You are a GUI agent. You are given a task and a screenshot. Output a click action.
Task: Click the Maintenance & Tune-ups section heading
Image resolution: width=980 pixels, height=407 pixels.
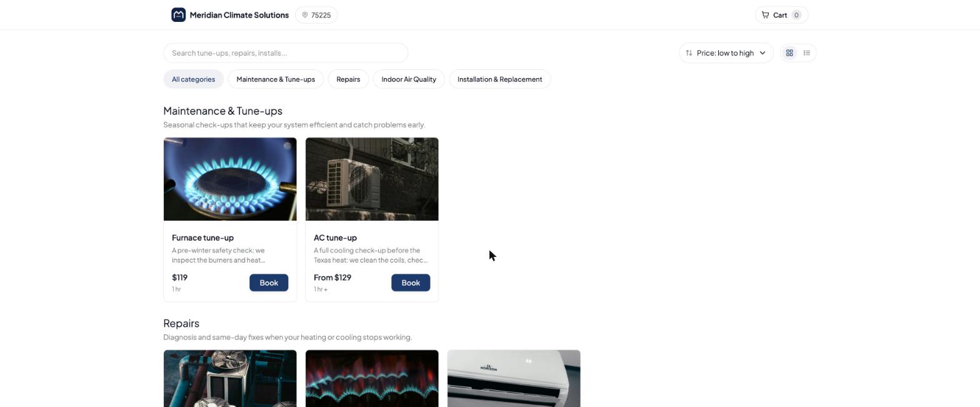click(222, 111)
